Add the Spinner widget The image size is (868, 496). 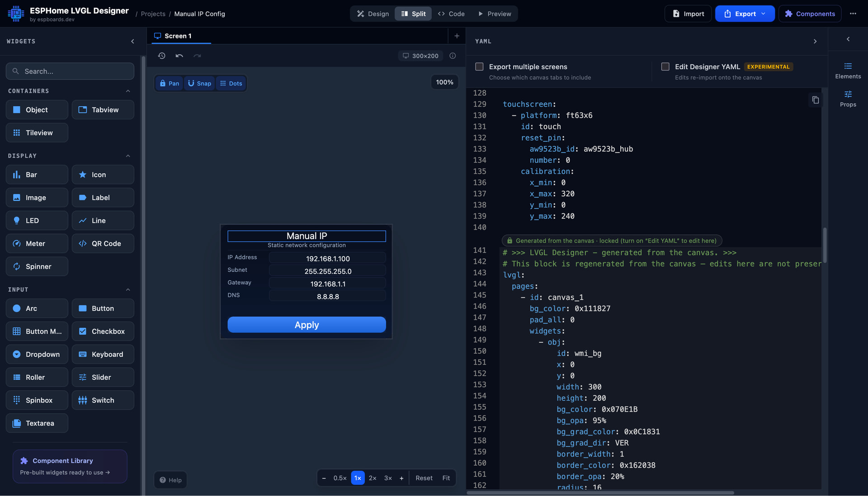(37, 267)
